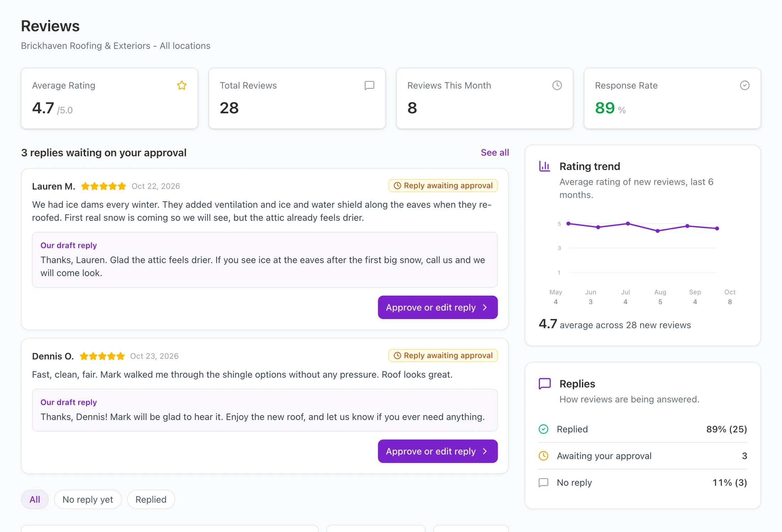The image size is (782, 532).
Task: Click the reviewer name 'Dennis O.'
Action: coord(53,356)
